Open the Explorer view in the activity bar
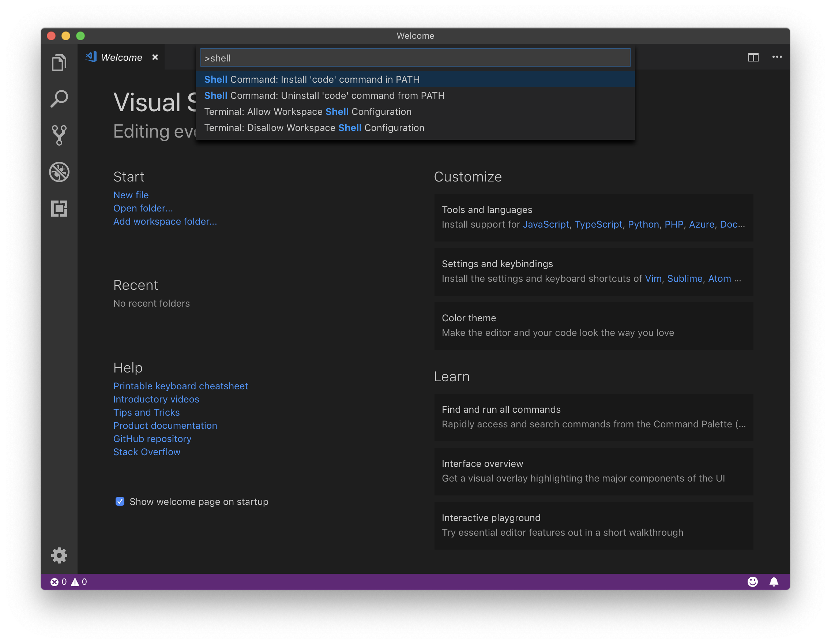 click(x=59, y=63)
